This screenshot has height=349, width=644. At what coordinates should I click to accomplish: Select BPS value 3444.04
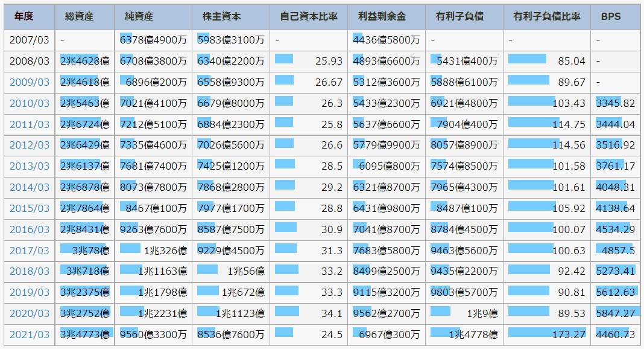615,124
